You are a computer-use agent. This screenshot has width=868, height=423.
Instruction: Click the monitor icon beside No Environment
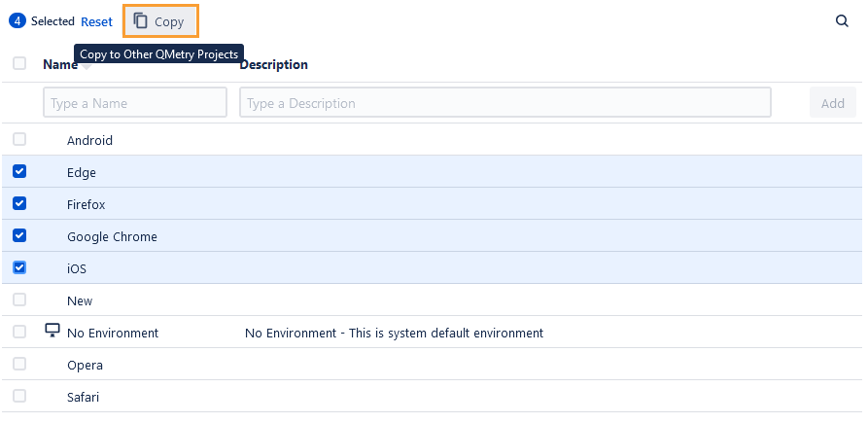coord(52,332)
